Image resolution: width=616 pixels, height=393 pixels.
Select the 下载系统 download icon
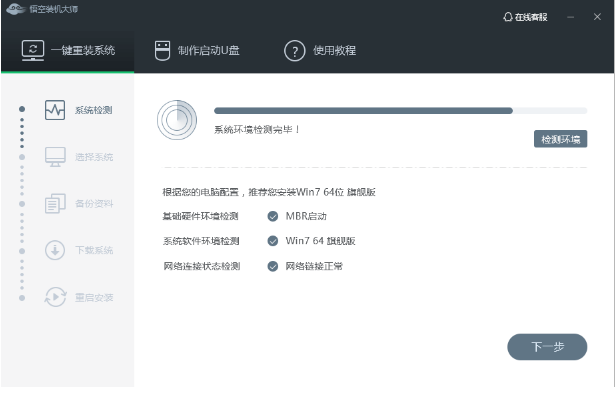[x=55, y=250]
